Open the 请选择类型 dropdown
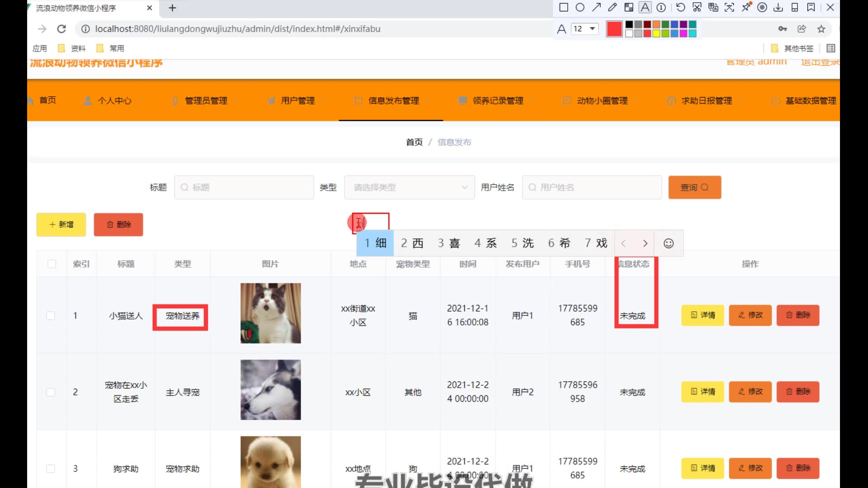This screenshot has height=488, width=868. click(409, 188)
